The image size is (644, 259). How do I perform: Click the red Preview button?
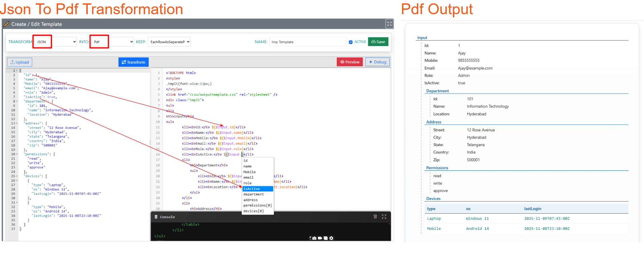pos(350,62)
